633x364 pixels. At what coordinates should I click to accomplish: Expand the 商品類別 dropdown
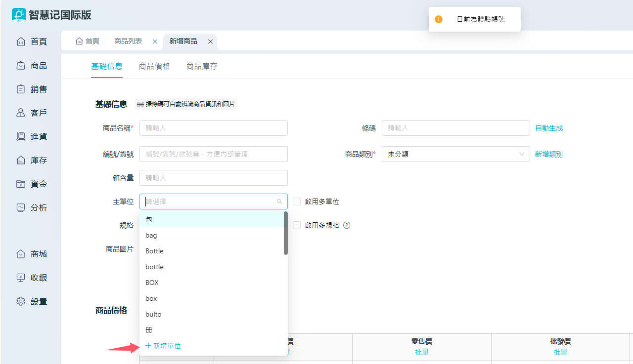(455, 154)
